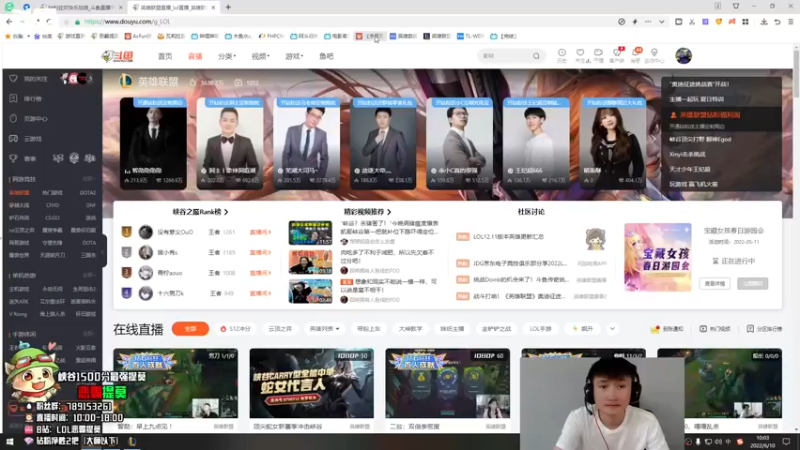800x450 pixels.
Task: Open the 鱼吧 forum tab
Action: pyautogui.click(x=326, y=56)
